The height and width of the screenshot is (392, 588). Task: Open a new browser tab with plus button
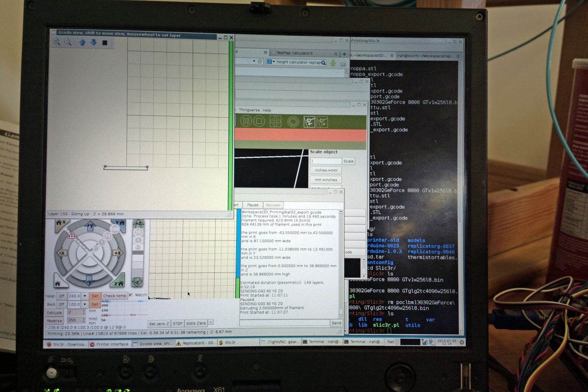[x=344, y=53]
